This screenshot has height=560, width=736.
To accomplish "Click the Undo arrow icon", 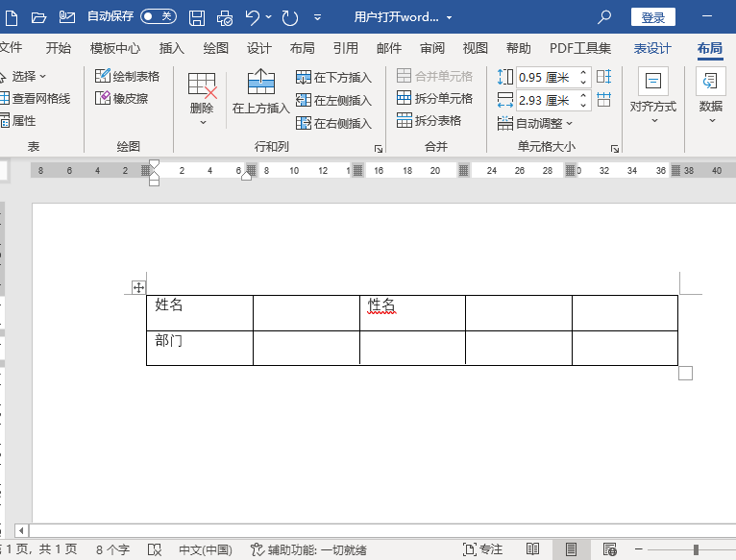I will (x=253, y=18).
